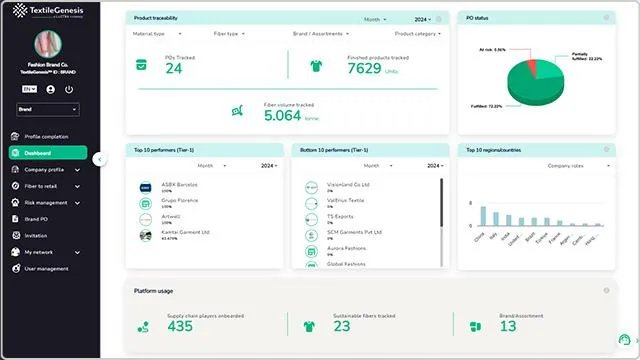Open Brand PO in sidebar
Viewport: 640px width, 360px height.
(x=36, y=219)
